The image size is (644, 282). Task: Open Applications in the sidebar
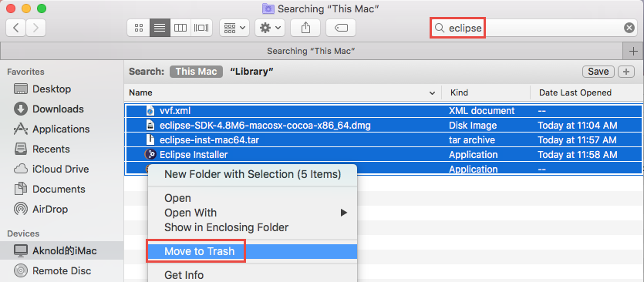(61, 129)
